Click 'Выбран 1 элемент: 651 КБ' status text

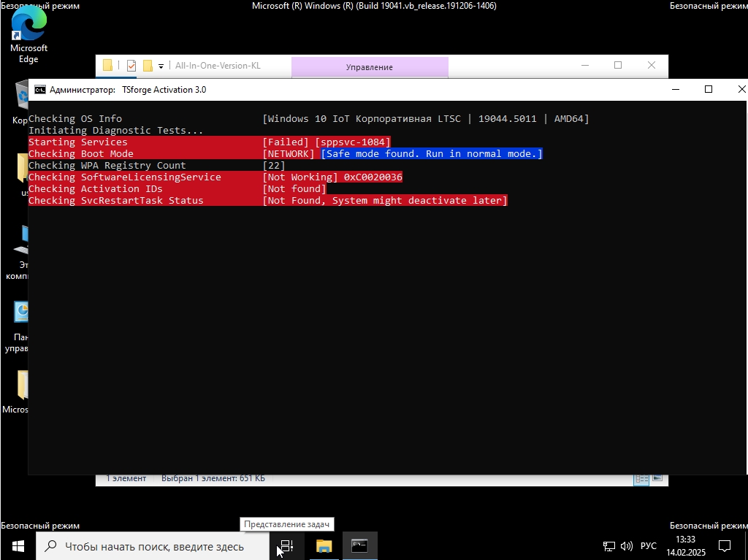pyautogui.click(x=213, y=478)
